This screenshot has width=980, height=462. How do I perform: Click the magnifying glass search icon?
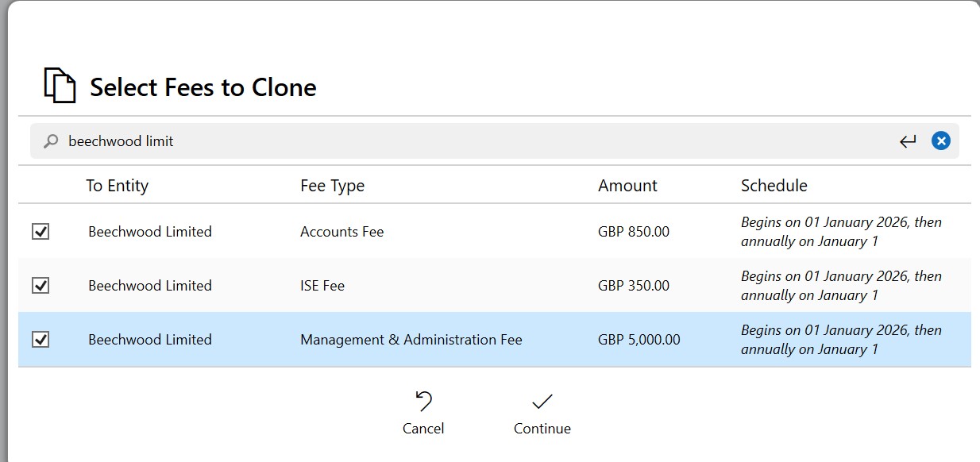point(49,140)
